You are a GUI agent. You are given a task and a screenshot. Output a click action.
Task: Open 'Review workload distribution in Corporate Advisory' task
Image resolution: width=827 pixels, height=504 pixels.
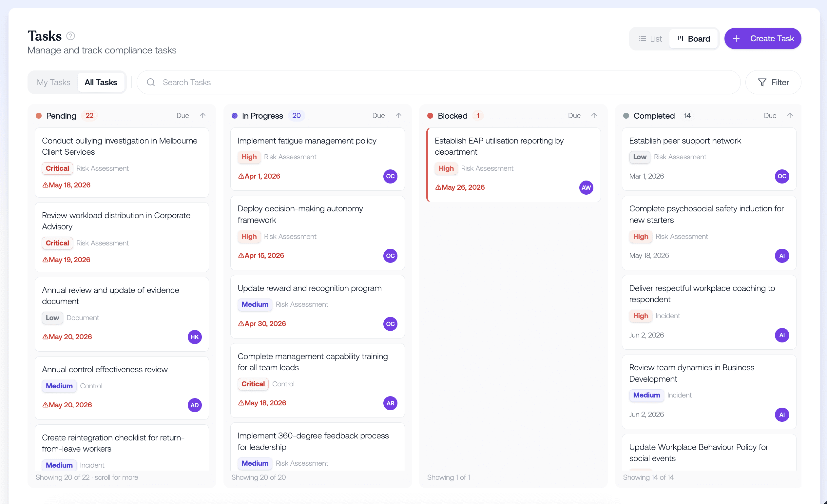tap(122, 237)
